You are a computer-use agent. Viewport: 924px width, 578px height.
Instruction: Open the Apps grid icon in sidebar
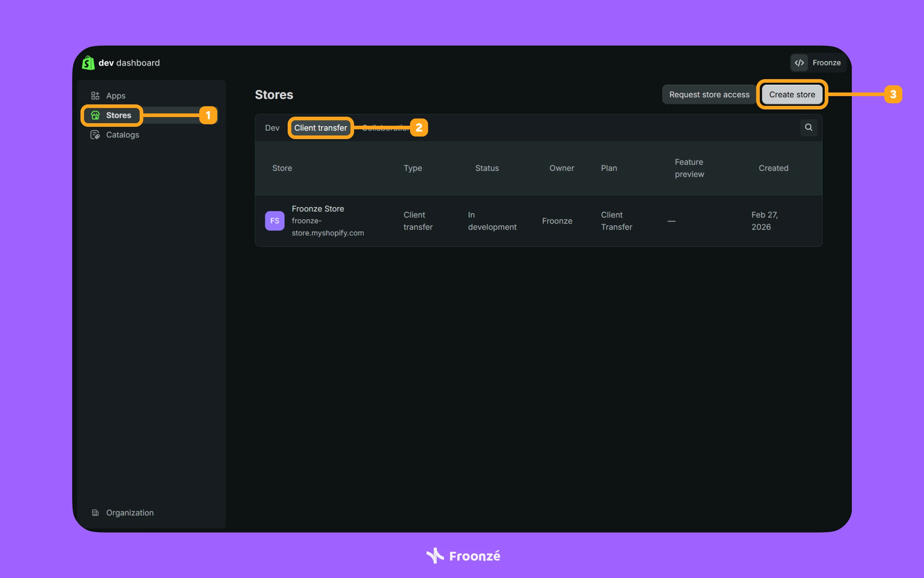pos(95,96)
